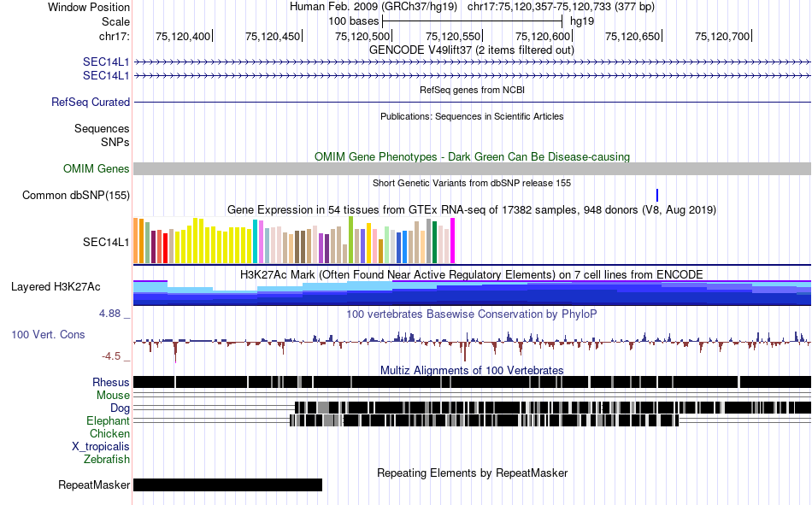The image size is (812, 505).
Task: Select the Elephant alignment row label
Action: coord(109,420)
